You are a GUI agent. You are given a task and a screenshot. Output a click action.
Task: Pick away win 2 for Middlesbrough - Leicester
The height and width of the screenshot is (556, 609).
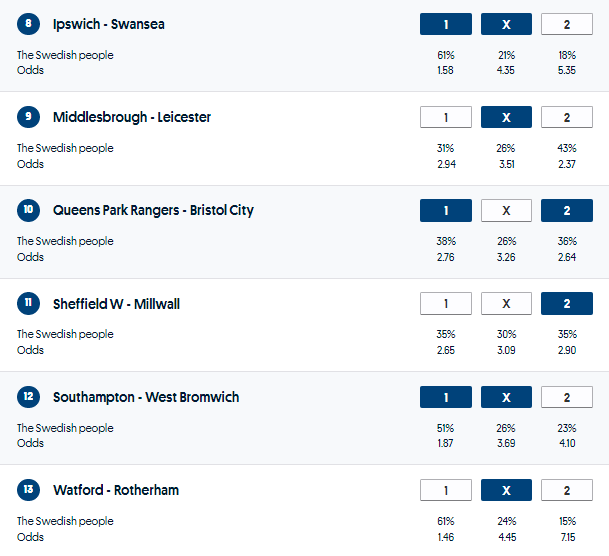pos(566,118)
